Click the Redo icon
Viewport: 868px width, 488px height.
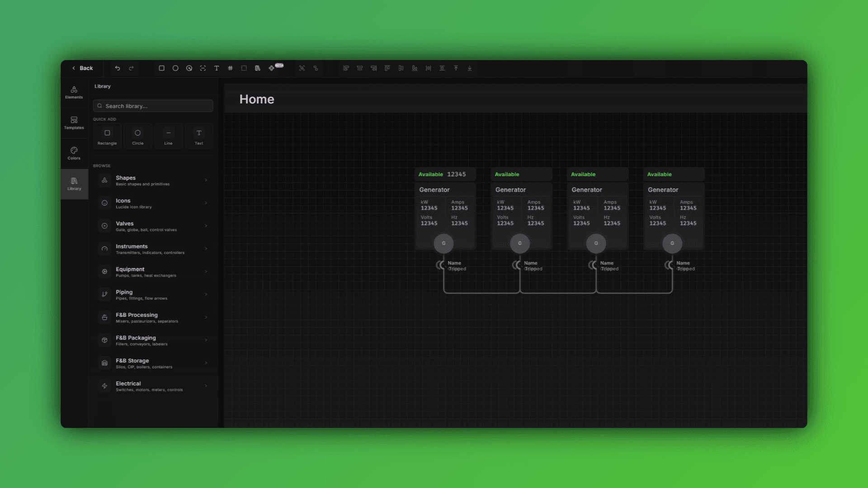131,68
